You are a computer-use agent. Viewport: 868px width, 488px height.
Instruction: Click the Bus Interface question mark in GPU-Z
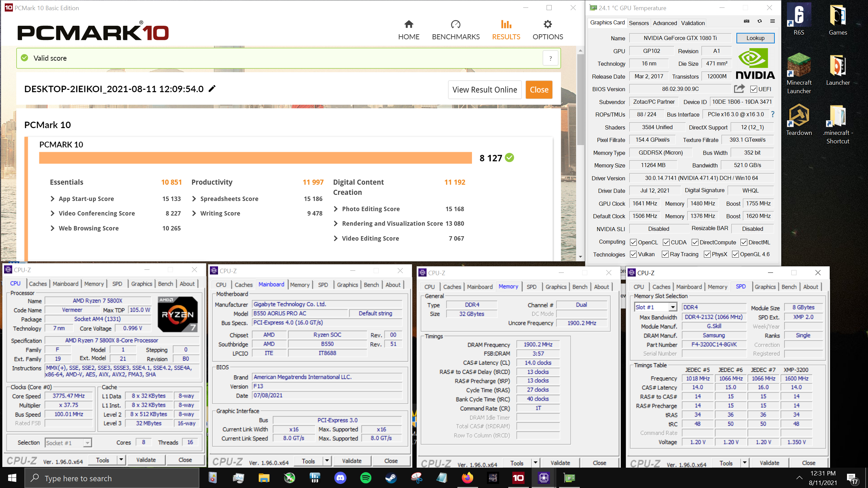(773, 114)
